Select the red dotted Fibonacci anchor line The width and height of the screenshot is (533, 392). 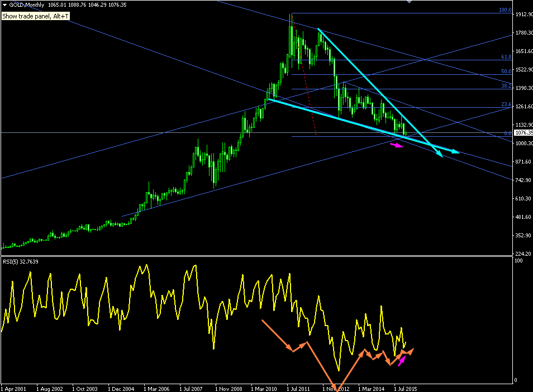[x=305, y=77]
